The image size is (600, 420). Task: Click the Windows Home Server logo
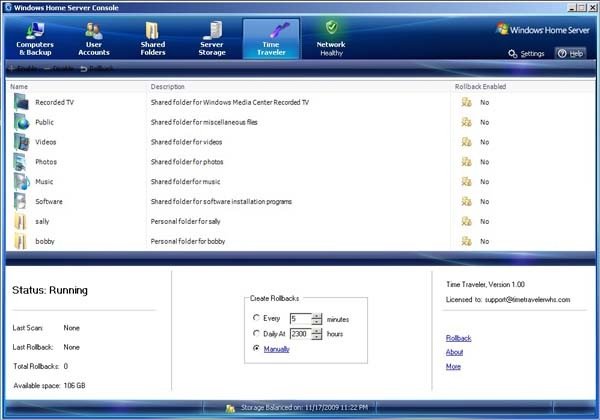(543, 30)
